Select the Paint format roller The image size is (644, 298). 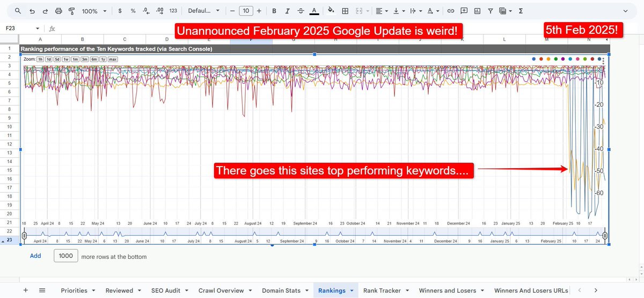click(x=71, y=11)
